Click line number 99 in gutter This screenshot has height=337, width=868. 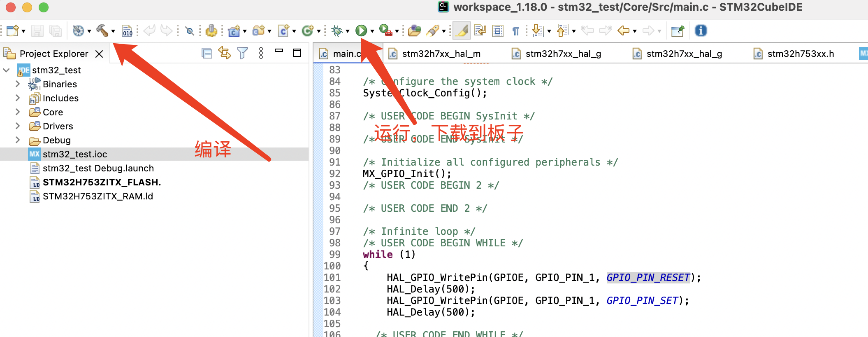334,255
